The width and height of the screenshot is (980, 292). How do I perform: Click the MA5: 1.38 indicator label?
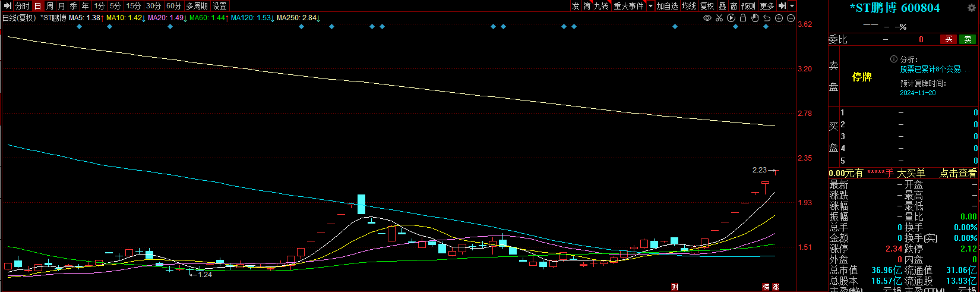[86, 18]
